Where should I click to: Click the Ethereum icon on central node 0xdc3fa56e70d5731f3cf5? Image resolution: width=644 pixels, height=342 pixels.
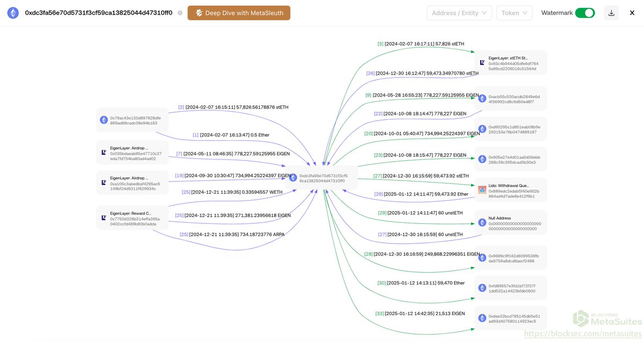(293, 178)
